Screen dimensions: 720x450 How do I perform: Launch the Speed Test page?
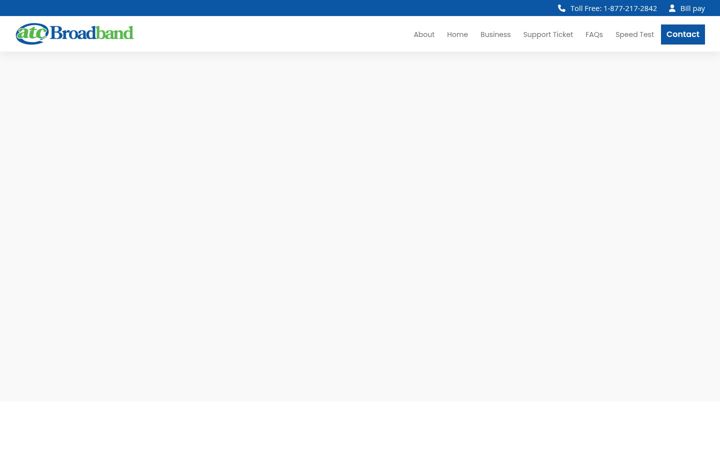click(634, 34)
